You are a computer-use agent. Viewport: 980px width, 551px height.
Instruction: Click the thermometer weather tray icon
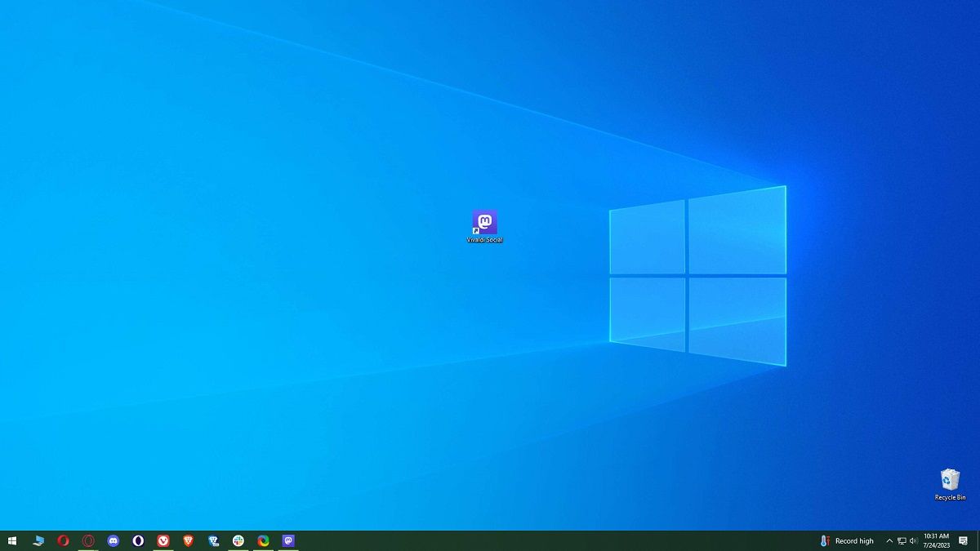pos(823,540)
